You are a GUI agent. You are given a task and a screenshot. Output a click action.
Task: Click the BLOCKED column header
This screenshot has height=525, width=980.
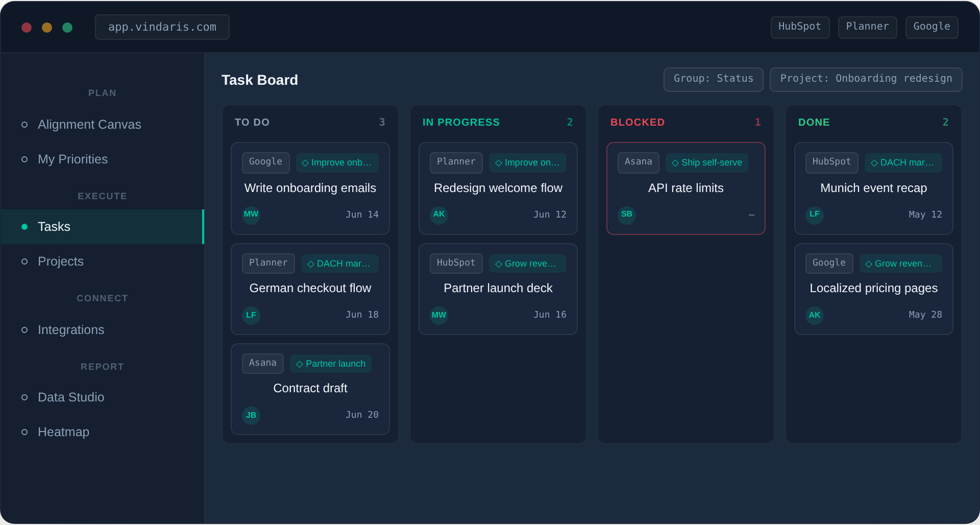[x=638, y=123]
